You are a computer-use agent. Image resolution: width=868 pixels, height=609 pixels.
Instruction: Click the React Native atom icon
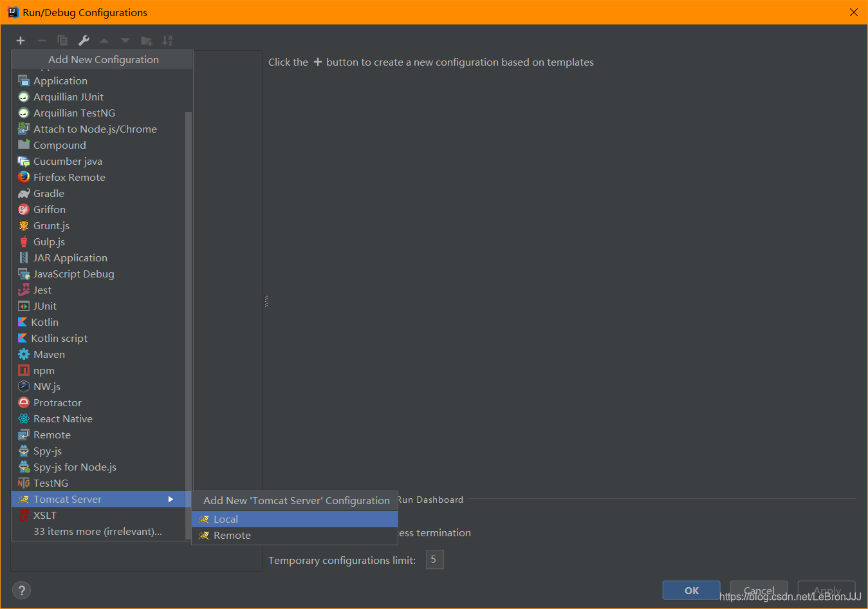pyautogui.click(x=24, y=418)
